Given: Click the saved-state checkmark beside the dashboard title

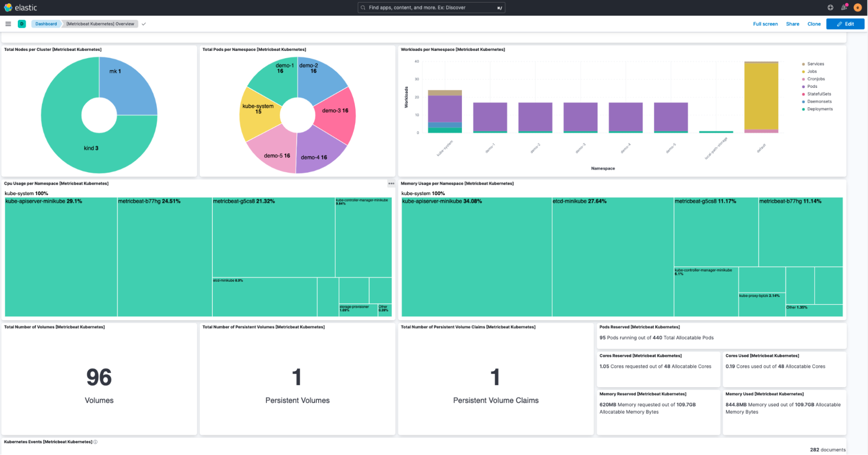Looking at the screenshot, I should click(x=144, y=24).
